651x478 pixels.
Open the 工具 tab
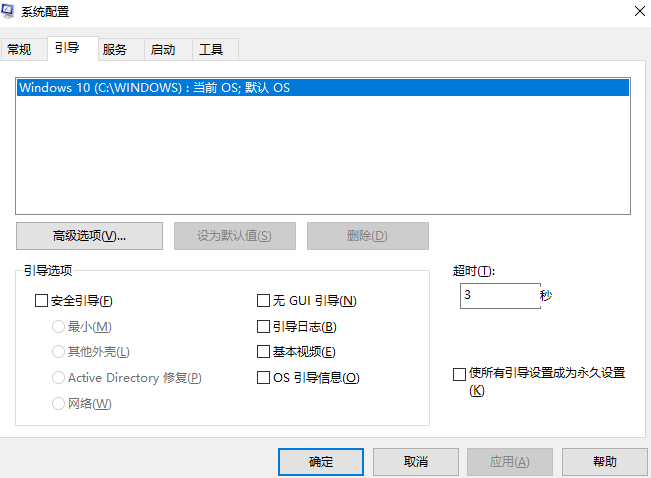click(x=210, y=49)
